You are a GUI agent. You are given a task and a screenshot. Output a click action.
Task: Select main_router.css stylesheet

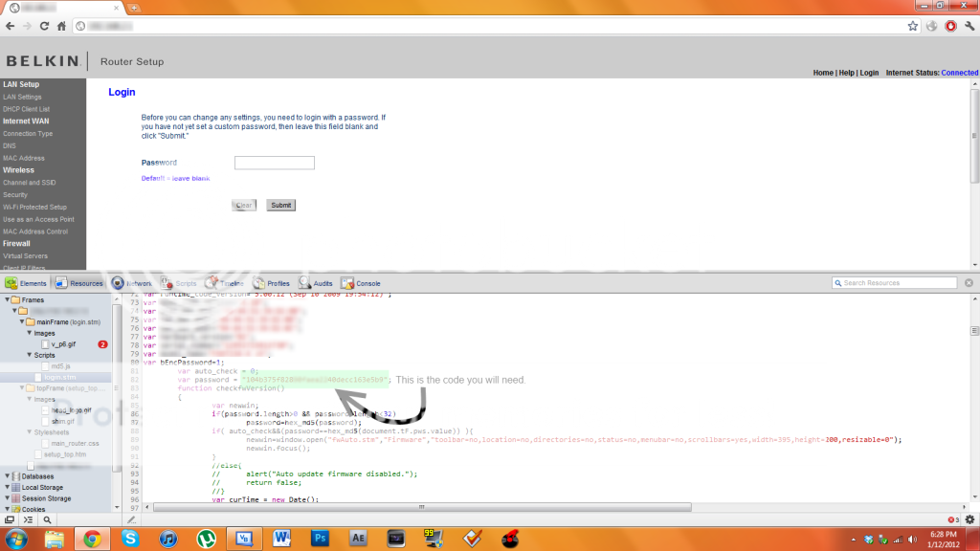click(70, 444)
